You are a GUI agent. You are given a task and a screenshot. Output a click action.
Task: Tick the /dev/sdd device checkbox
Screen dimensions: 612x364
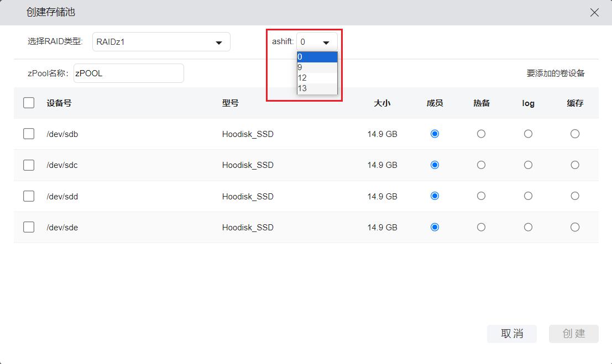coord(29,196)
